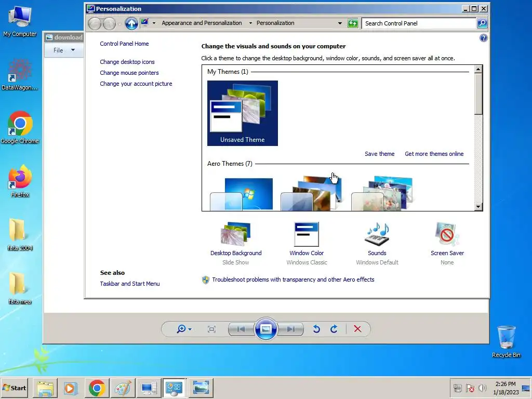Open the fata mea folder on desktop

tap(20, 288)
